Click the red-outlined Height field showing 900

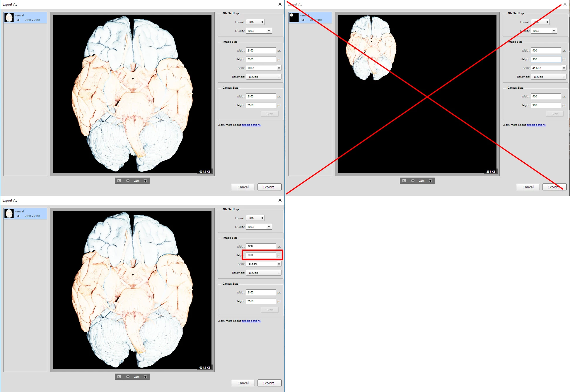pos(261,255)
